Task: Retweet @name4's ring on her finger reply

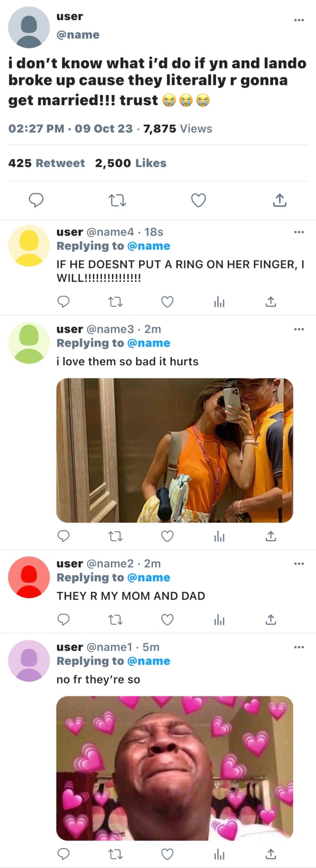Action: coord(116,302)
